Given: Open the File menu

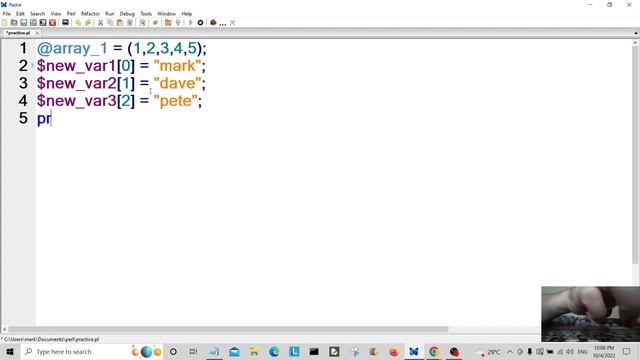Looking at the screenshot, I should 7,13.
